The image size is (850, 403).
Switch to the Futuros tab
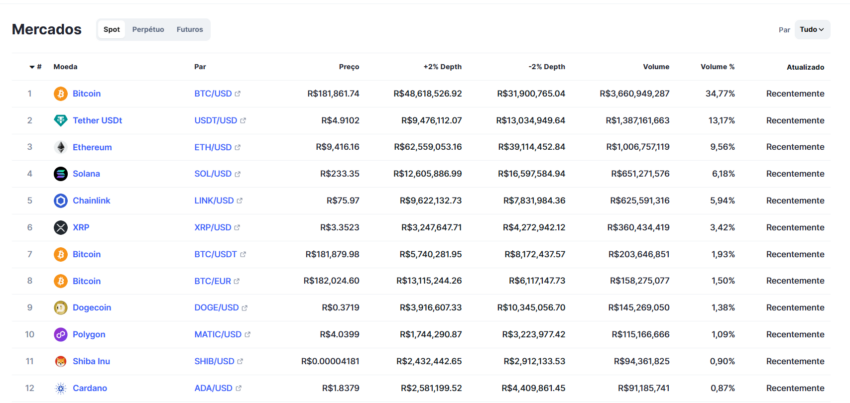point(190,30)
